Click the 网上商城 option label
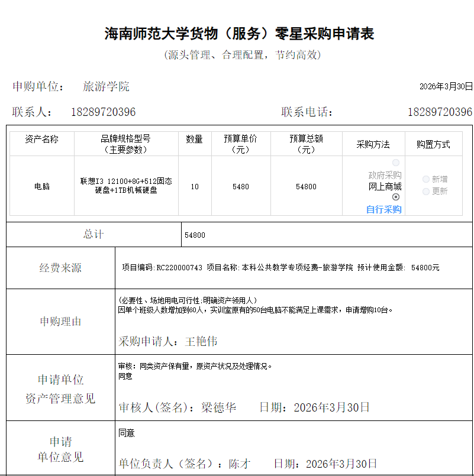Viewport: 474px width, 476px height. [385, 186]
